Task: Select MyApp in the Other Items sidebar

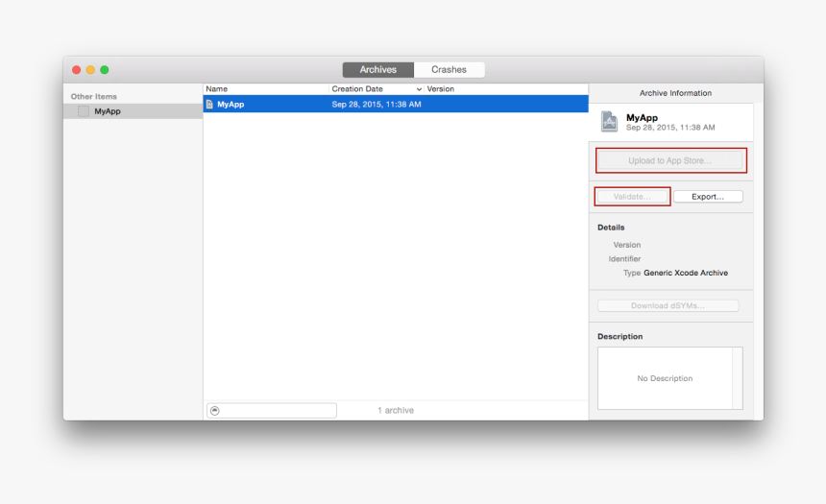Action: click(134, 111)
